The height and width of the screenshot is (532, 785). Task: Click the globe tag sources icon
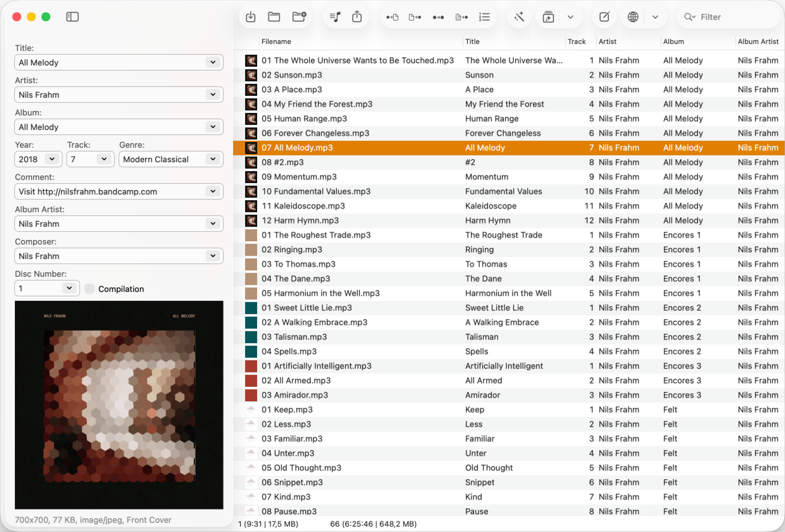tap(633, 17)
